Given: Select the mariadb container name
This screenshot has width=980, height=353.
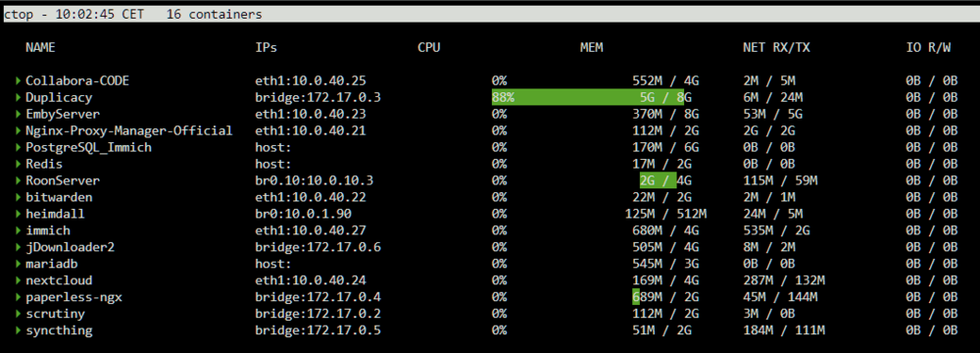Looking at the screenshot, I should pyautogui.click(x=51, y=264).
